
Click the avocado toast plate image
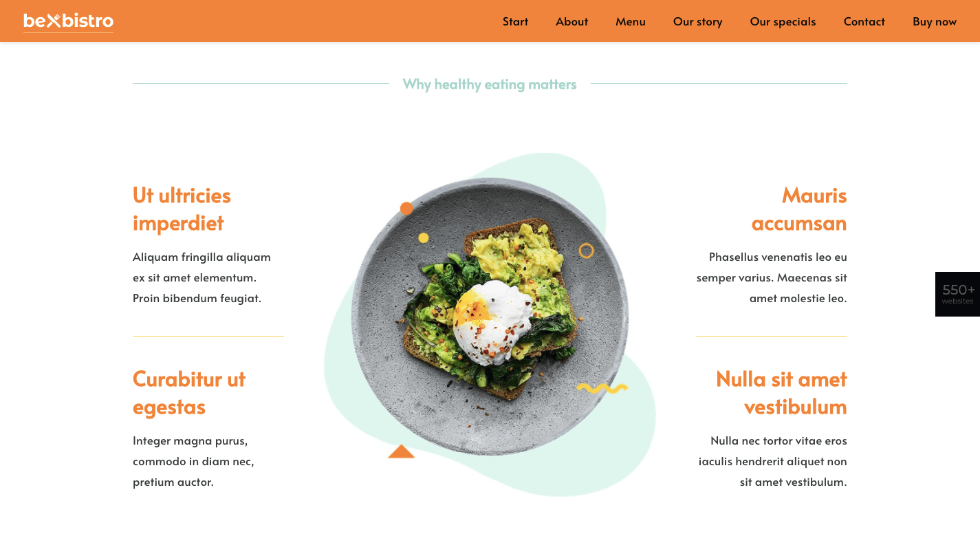(490, 317)
